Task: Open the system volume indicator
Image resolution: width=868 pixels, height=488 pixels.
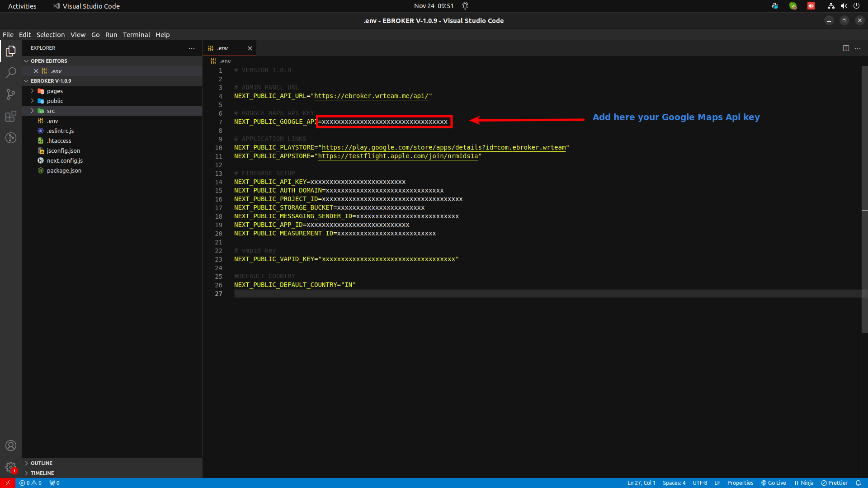Action: point(844,6)
